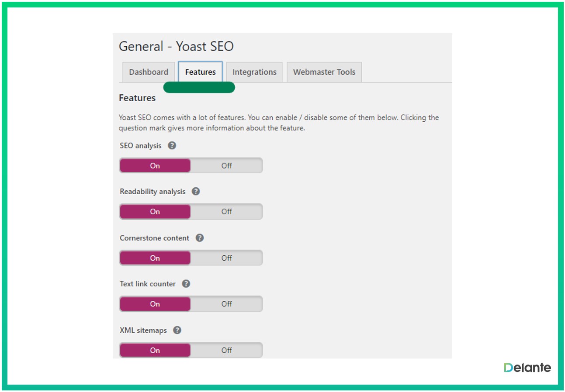The image size is (565, 392).
Task: Click the 'SEO analysis' label
Action: [140, 146]
